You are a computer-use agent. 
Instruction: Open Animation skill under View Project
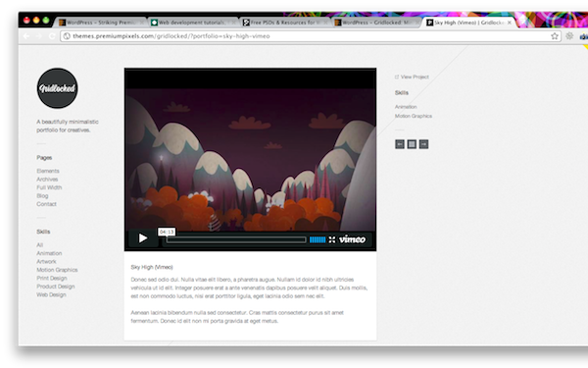406,107
